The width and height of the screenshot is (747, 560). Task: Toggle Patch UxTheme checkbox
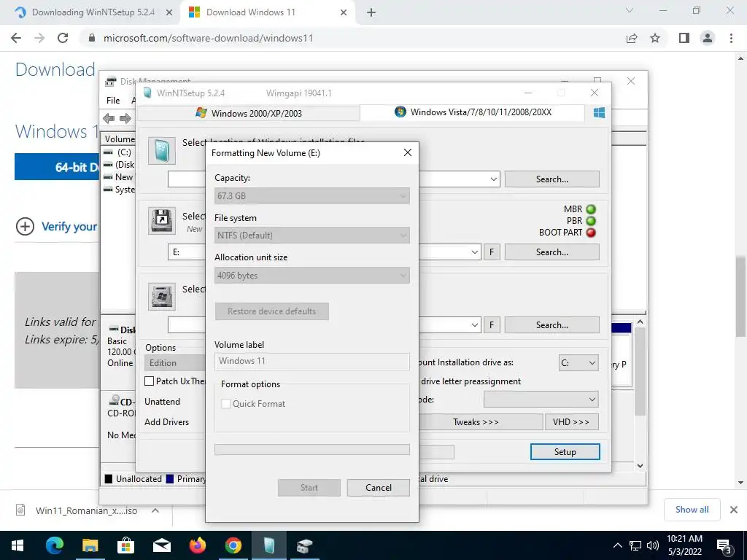coord(149,381)
